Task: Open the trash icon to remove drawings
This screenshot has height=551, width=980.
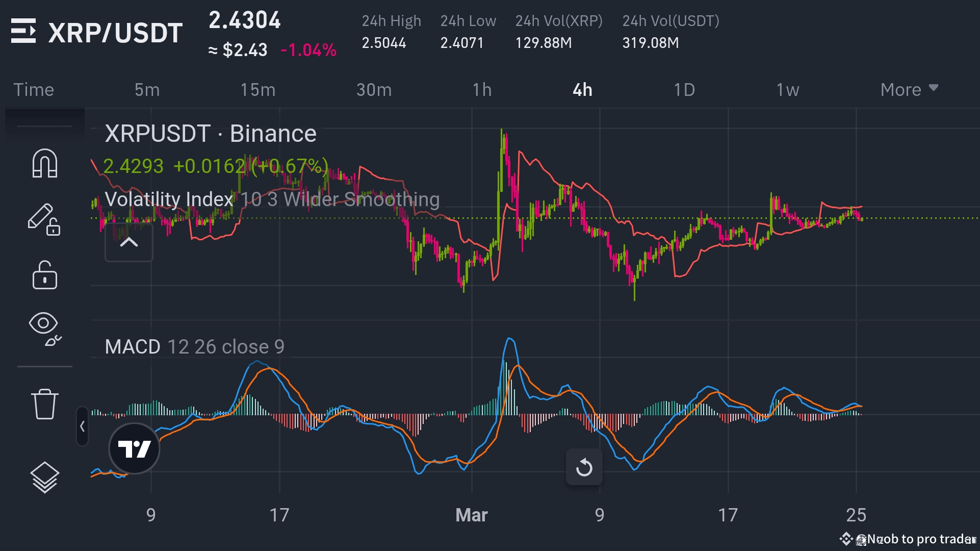Action: pyautogui.click(x=44, y=403)
